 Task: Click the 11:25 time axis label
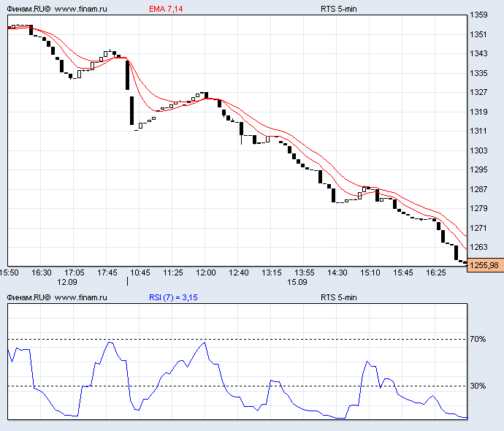coord(173,273)
